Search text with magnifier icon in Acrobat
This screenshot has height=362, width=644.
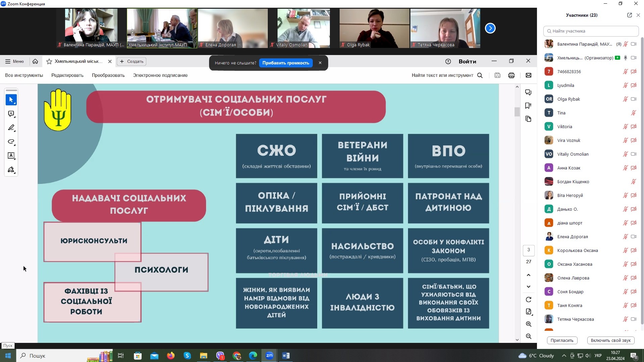click(x=480, y=75)
